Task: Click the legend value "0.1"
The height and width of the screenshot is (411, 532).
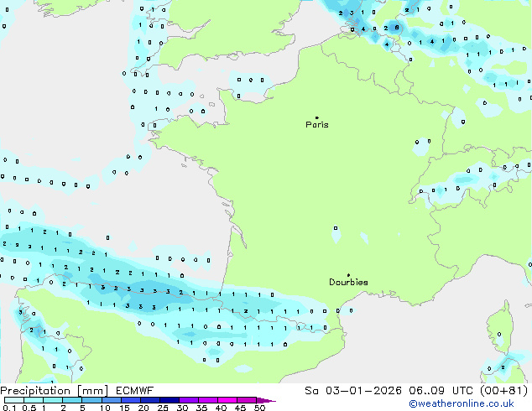Action: coord(10,408)
